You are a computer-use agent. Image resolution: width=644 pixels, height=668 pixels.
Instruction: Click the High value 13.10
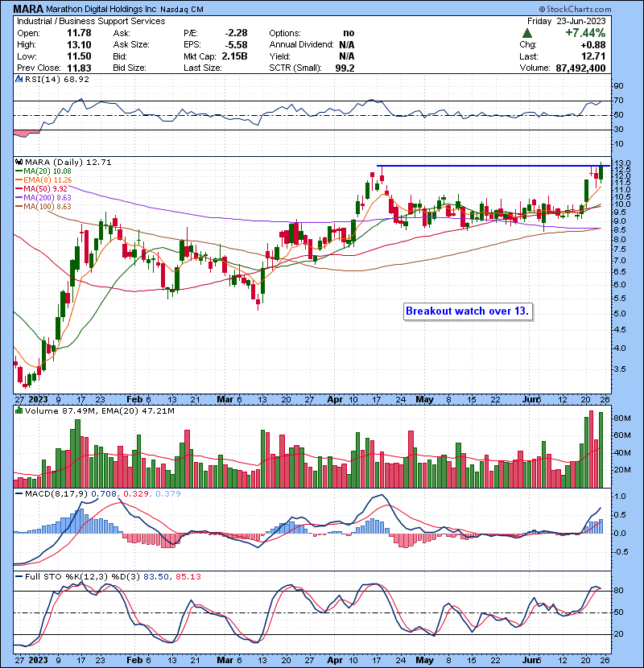[79, 45]
